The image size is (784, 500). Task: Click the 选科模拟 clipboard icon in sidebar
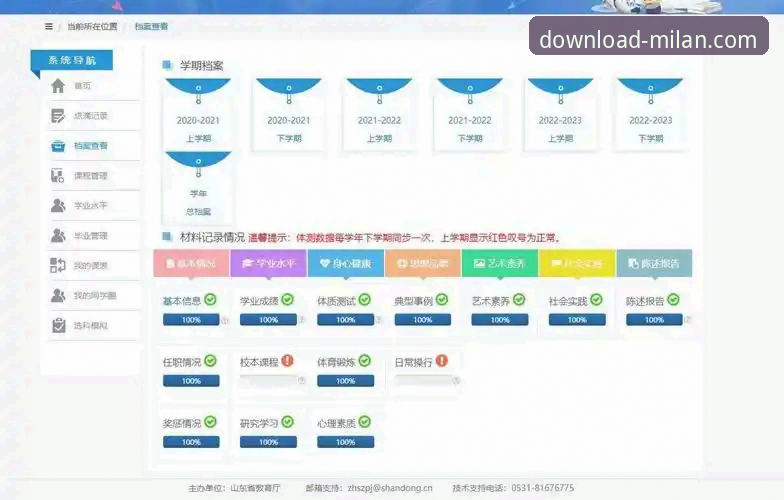58,326
